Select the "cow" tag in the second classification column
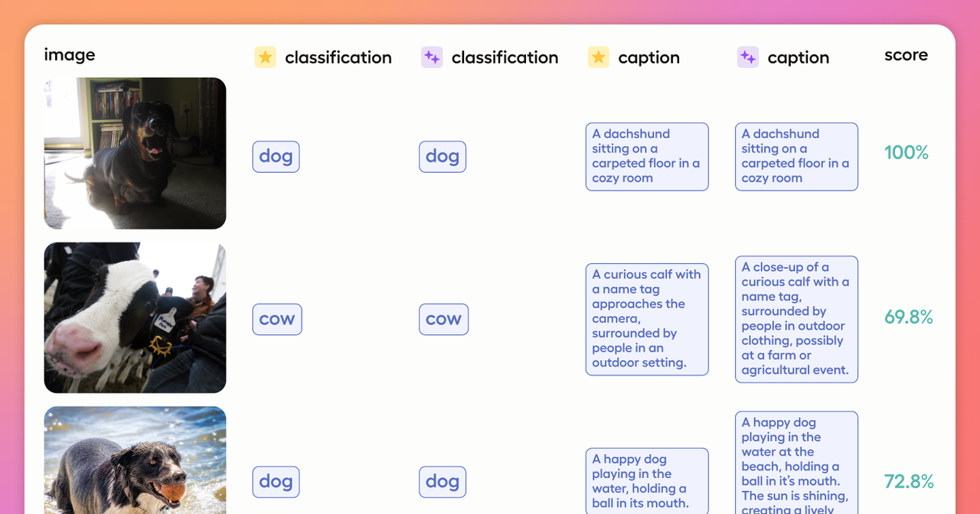This screenshot has height=514, width=980. (x=443, y=319)
